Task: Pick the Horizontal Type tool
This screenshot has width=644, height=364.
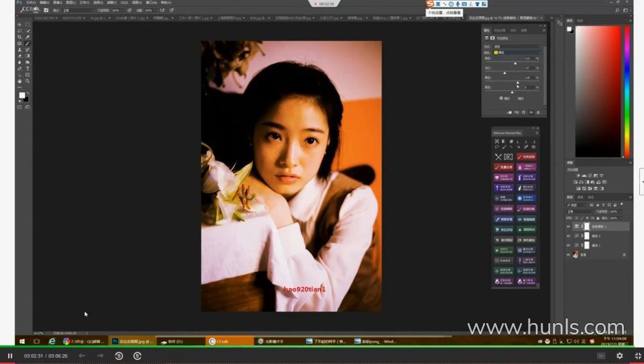Action: [x=28, y=69]
